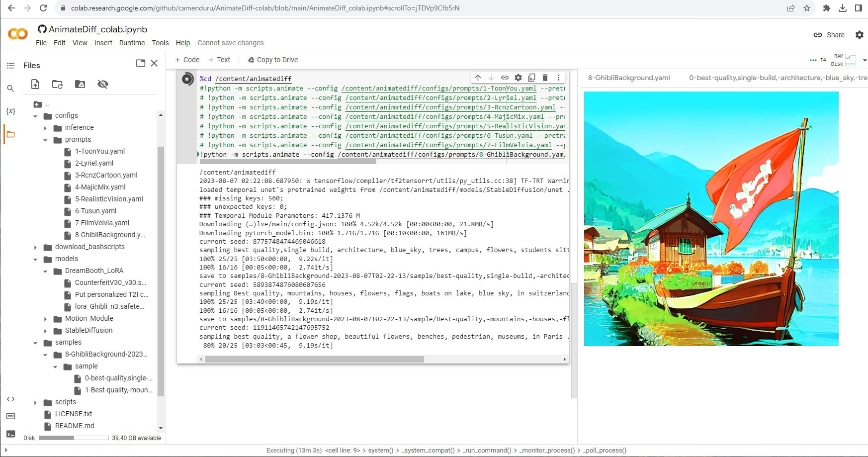Click the Copy to Drive button

273,60
